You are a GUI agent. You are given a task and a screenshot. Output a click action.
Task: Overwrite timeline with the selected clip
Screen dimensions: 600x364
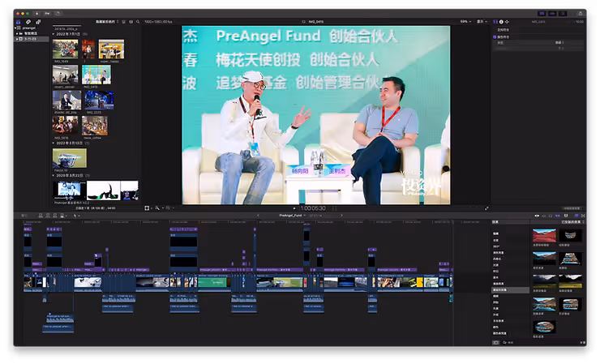pyautogui.click(x=62, y=216)
